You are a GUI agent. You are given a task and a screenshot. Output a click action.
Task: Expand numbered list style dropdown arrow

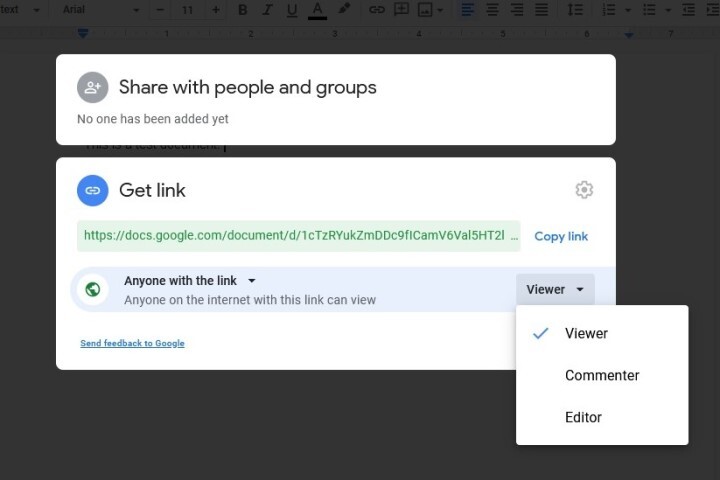click(x=628, y=10)
